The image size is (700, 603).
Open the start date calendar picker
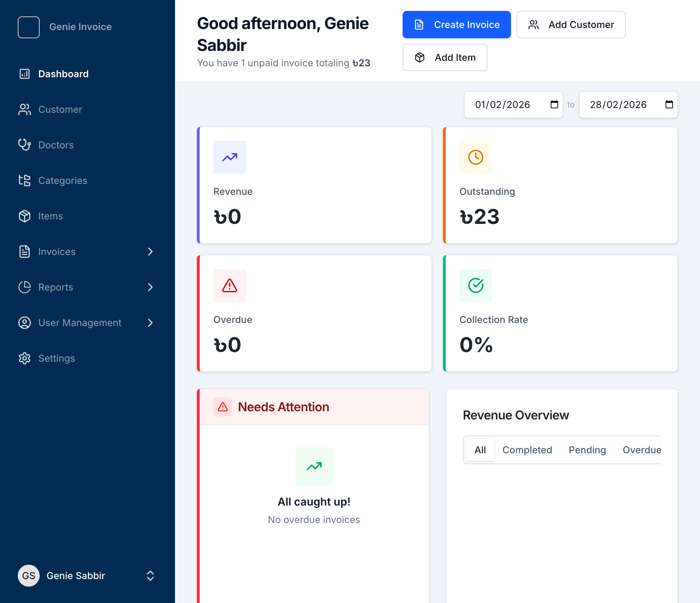point(554,105)
